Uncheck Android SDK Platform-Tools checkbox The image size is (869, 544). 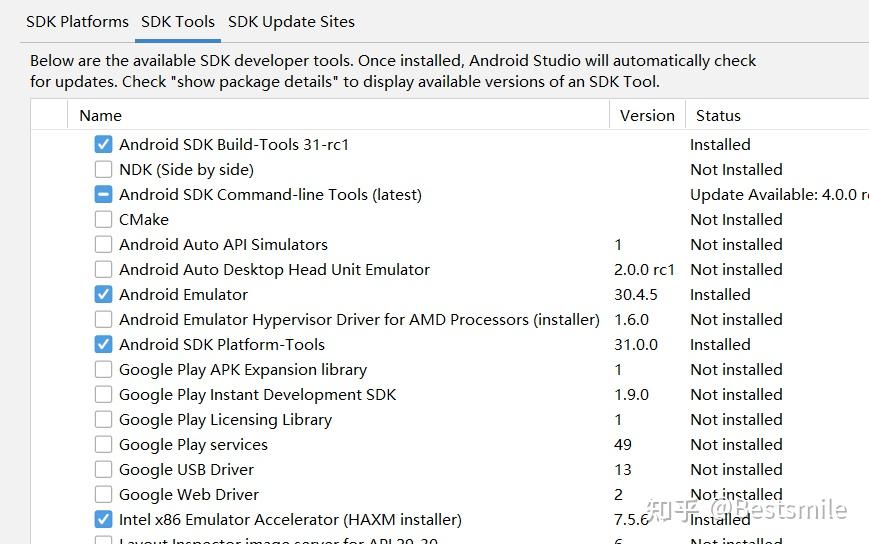coord(103,345)
